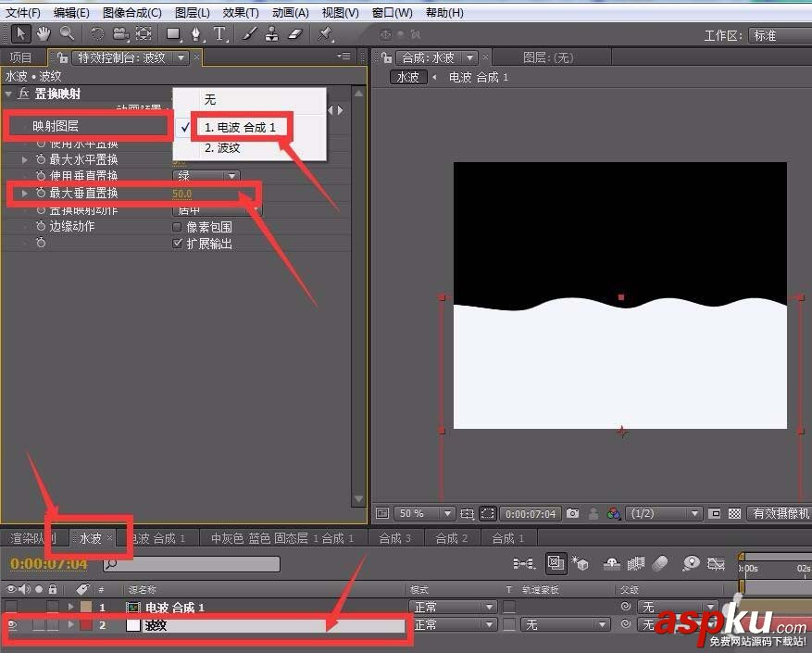
Task: Open the 工作区 标准 workspace dropdown
Action: [x=780, y=35]
